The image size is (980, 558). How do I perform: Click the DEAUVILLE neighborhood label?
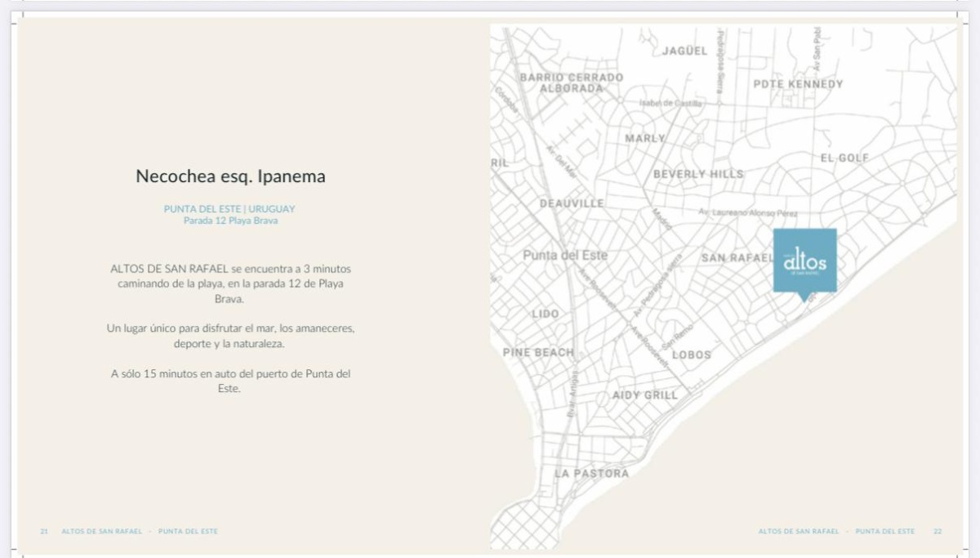tap(572, 203)
